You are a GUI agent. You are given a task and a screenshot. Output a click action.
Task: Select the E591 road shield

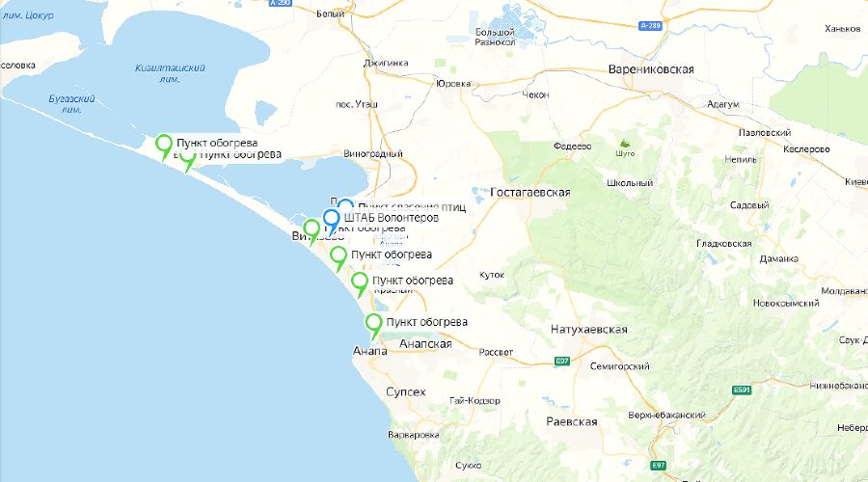point(742,390)
